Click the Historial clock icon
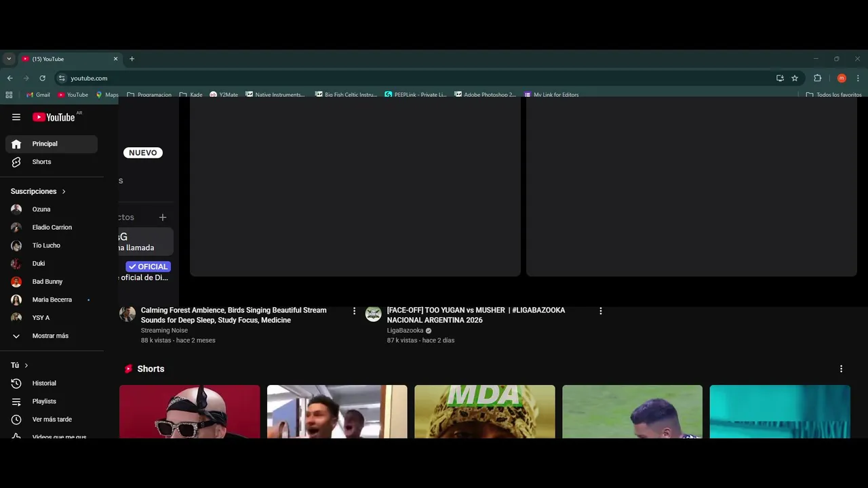This screenshot has height=488, width=868. pyautogui.click(x=16, y=384)
